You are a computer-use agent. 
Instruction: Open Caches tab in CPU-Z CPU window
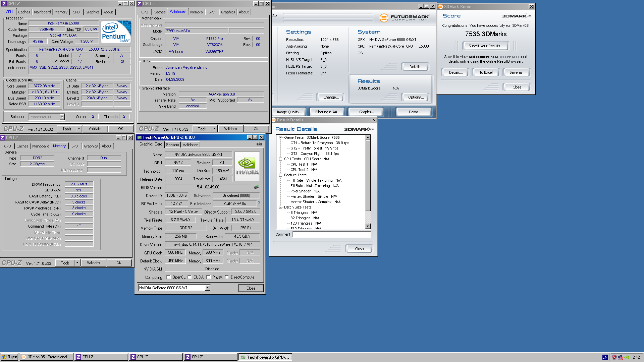click(24, 12)
